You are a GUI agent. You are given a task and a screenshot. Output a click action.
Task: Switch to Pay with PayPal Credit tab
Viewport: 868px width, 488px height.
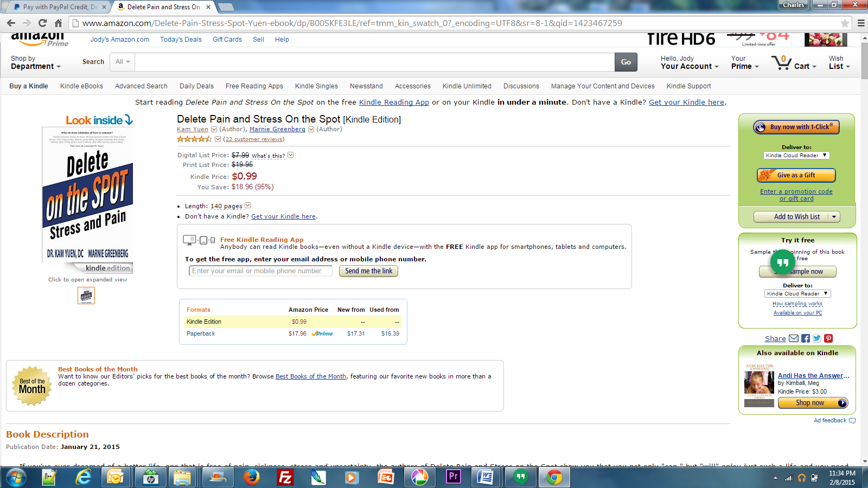tap(60, 7)
